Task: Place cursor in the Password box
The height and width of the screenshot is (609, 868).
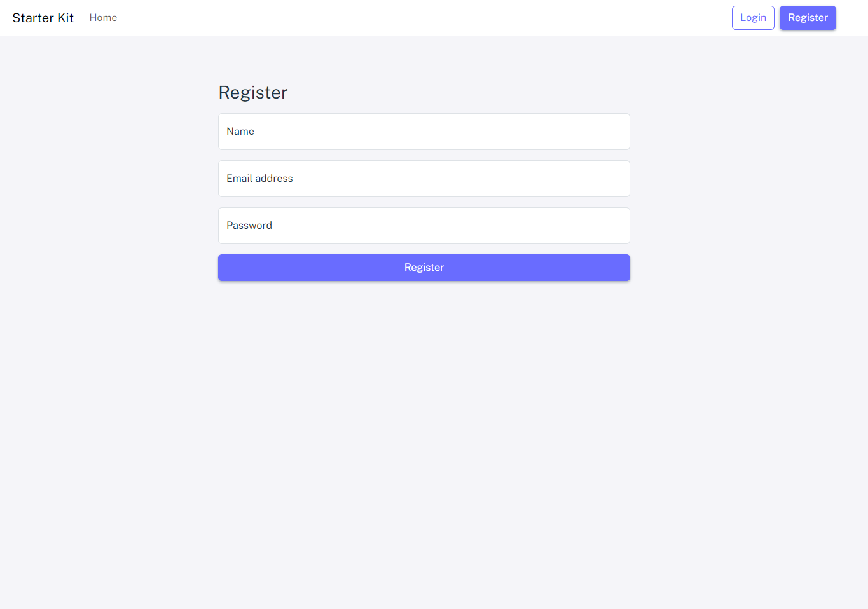Action: pos(424,226)
